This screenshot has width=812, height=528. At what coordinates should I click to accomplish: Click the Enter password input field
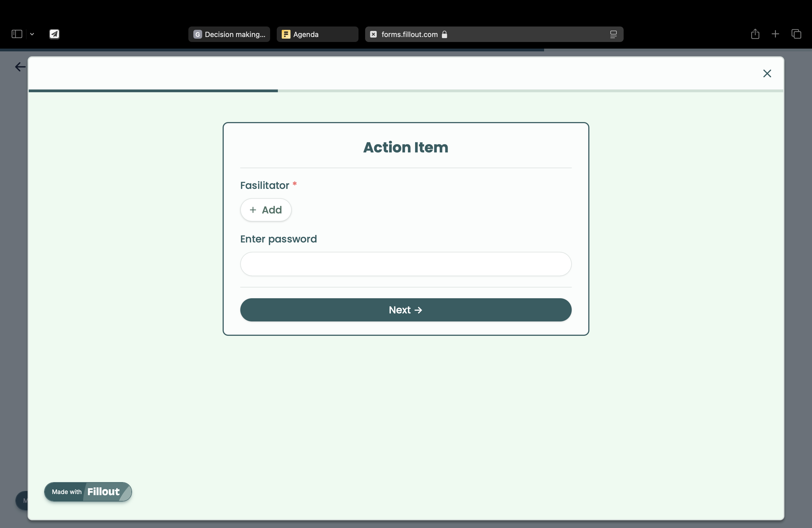405,263
